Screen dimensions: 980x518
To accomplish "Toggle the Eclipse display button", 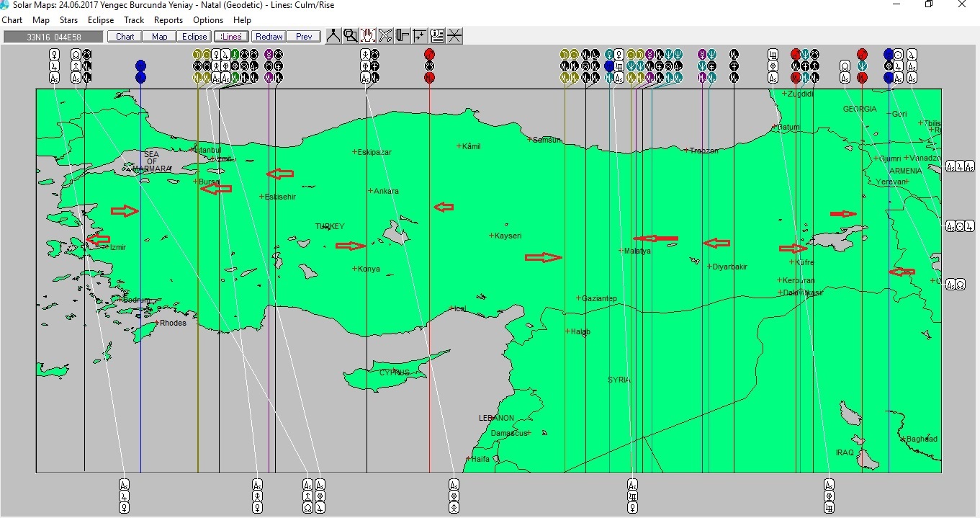I will pyautogui.click(x=194, y=36).
